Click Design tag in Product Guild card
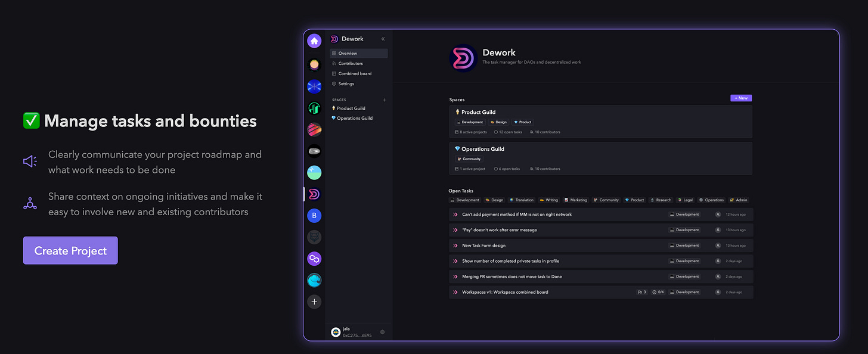868x354 pixels. (x=498, y=122)
